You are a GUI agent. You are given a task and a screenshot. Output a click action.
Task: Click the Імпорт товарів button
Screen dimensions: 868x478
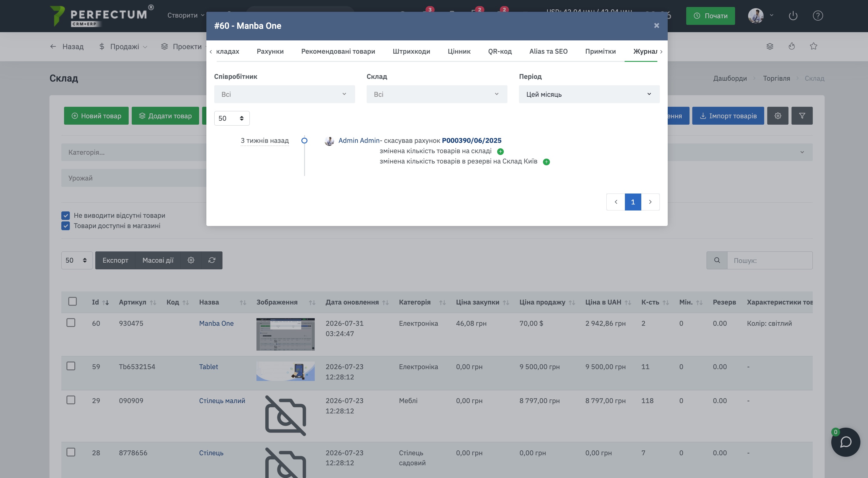tap(728, 116)
